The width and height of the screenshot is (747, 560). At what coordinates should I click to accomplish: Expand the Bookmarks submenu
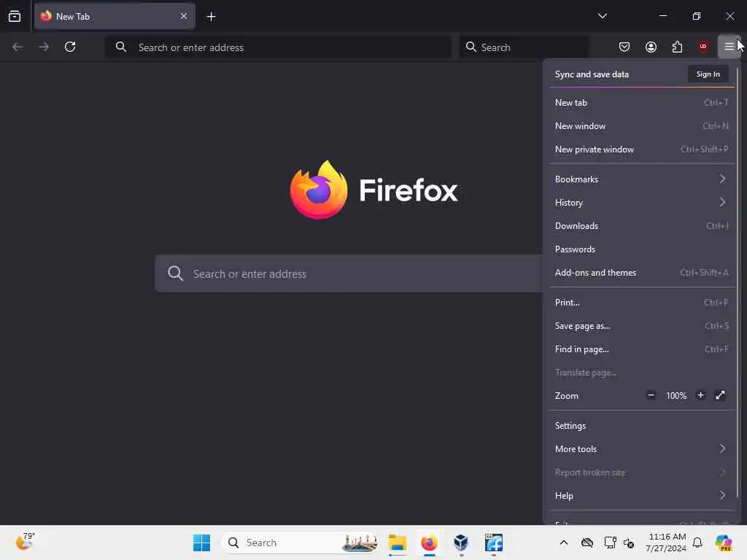coord(642,179)
